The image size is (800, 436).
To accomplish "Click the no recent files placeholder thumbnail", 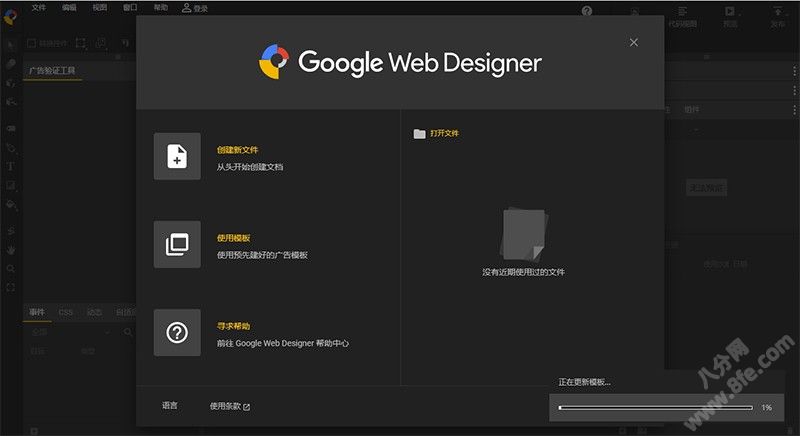I will [x=523, y=235].
